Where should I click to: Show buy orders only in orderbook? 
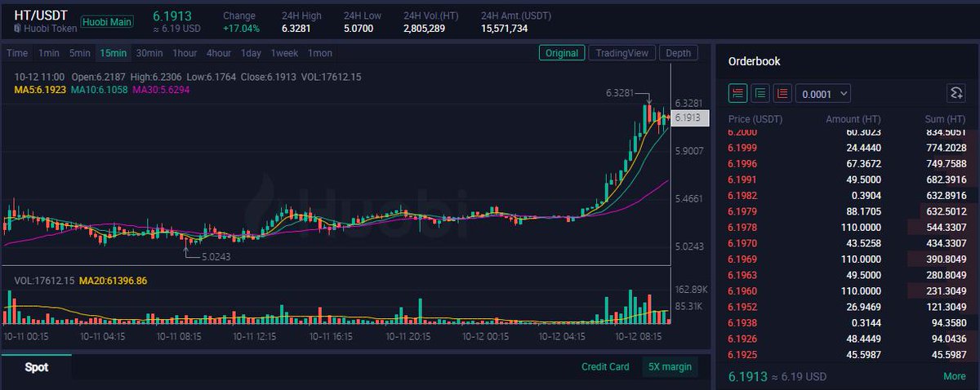point(760,93)
